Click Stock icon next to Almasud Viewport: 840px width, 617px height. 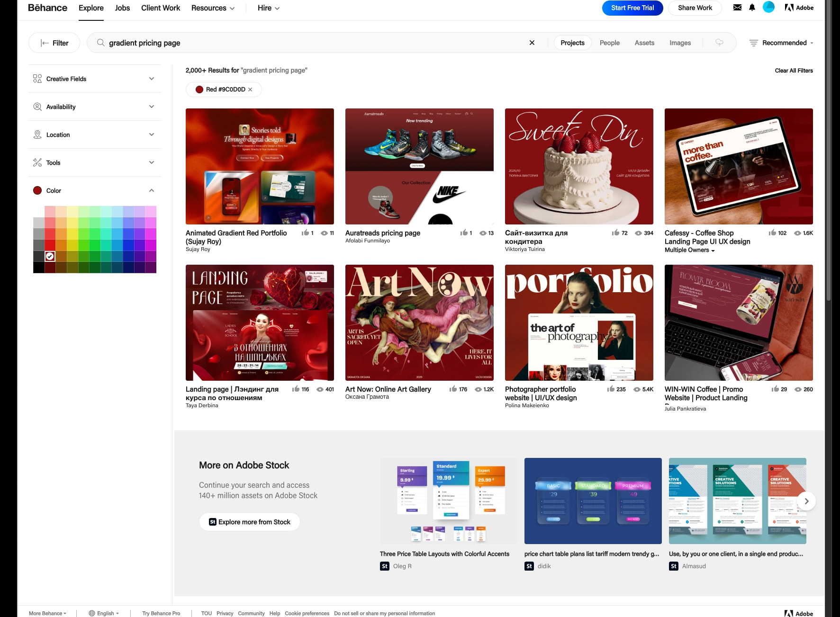[x=674, y=566]
